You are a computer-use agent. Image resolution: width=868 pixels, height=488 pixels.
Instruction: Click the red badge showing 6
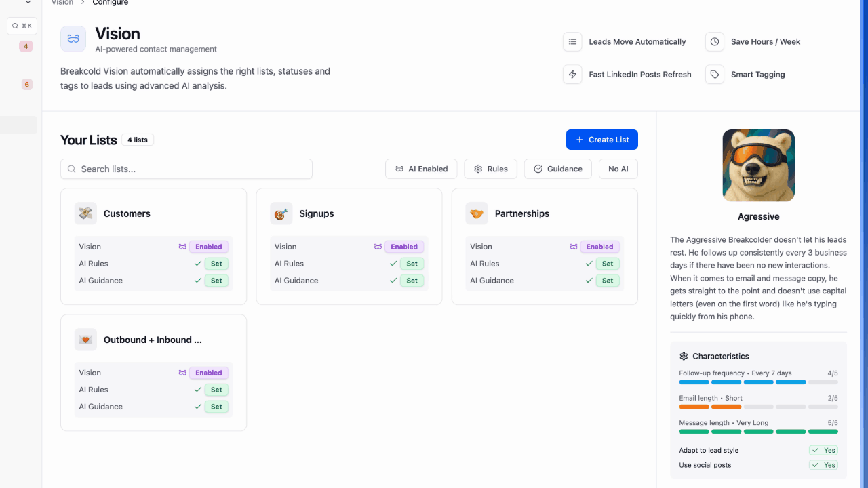(x=26, y=84)
